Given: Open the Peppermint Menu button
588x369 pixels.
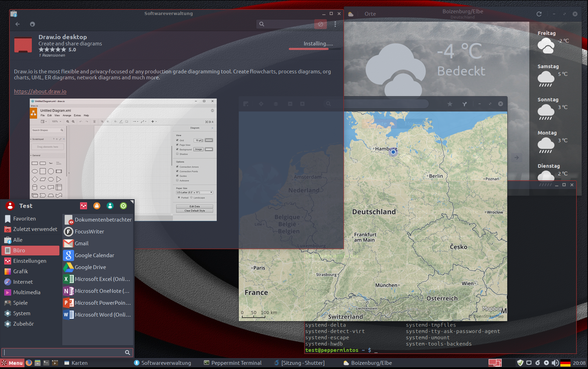Looking at the screenshot, I should click(x=13, y=363).
